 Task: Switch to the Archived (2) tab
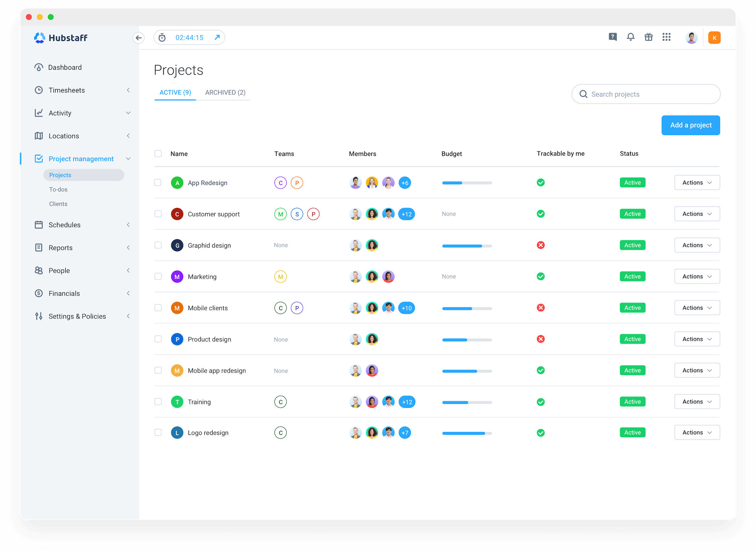(225, 92)
